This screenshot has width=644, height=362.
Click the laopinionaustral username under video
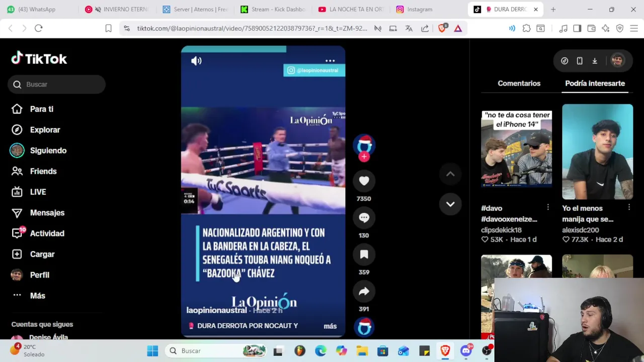point(216,310)
